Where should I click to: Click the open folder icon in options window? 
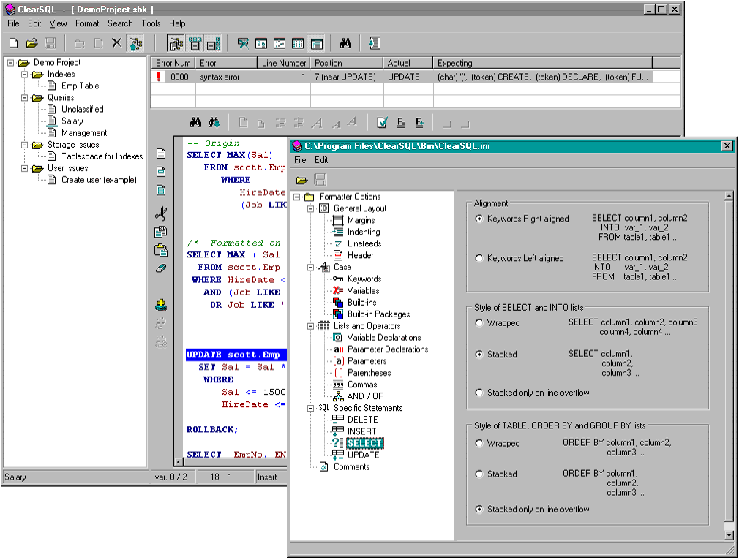301,180
